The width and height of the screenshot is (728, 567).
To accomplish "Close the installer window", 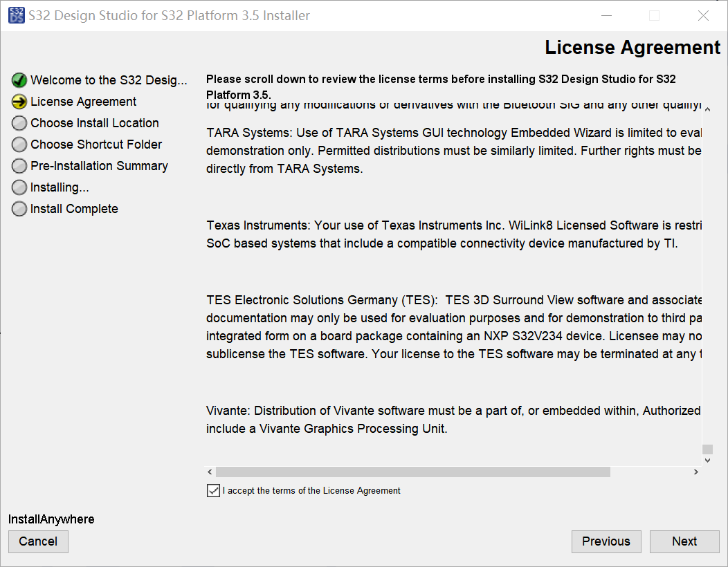I will [703, 15].
